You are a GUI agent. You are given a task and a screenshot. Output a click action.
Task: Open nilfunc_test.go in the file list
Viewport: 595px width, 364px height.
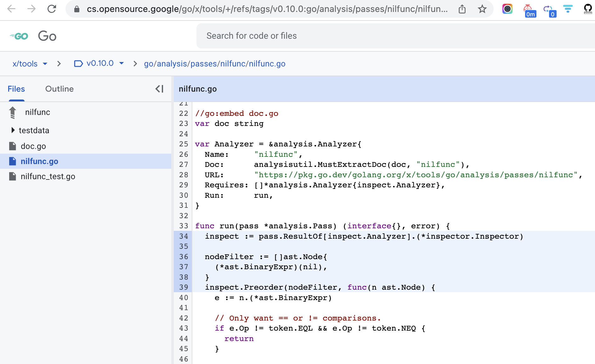point(48,176)
